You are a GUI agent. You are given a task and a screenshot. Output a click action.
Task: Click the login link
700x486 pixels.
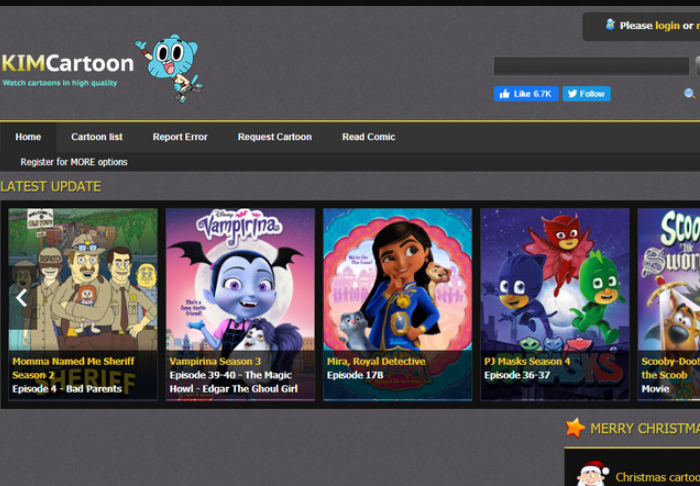(x=667, y=26)
